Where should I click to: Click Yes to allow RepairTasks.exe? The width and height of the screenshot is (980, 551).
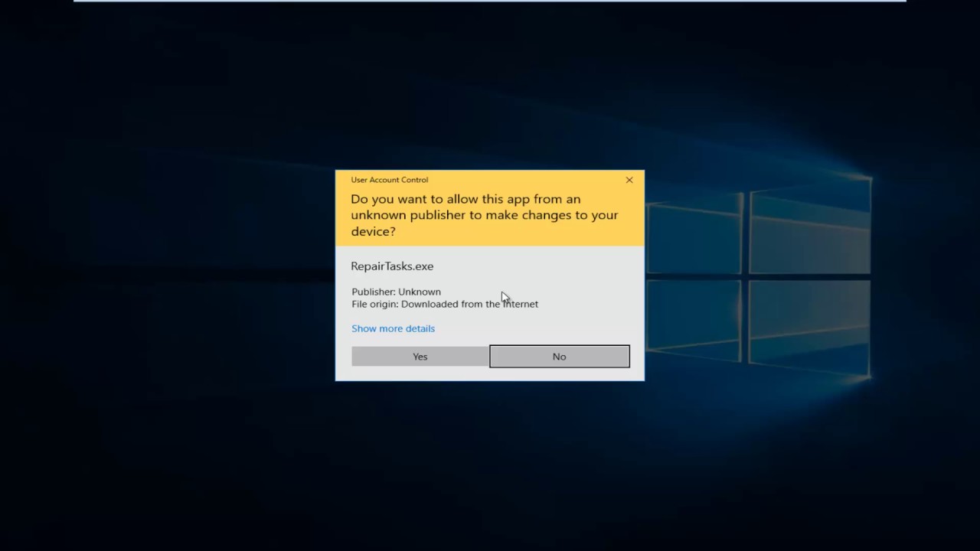420,357
